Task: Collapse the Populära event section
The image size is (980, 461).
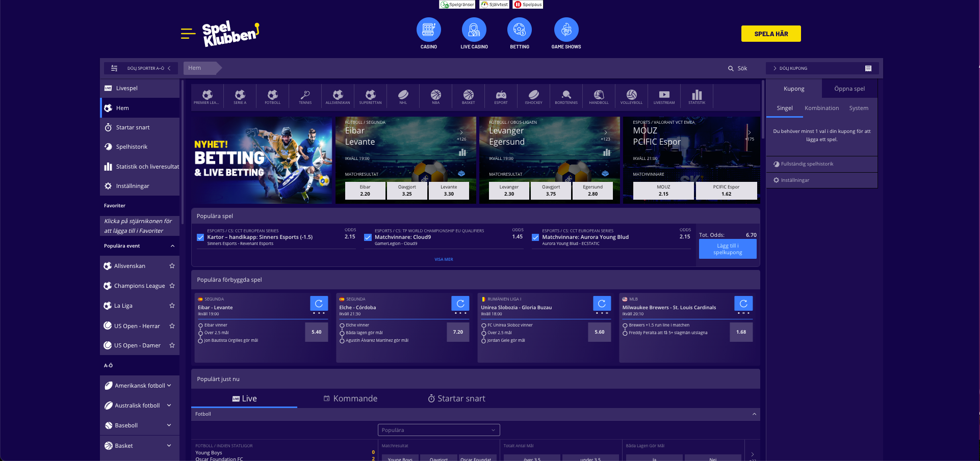Action: (172, 246)
